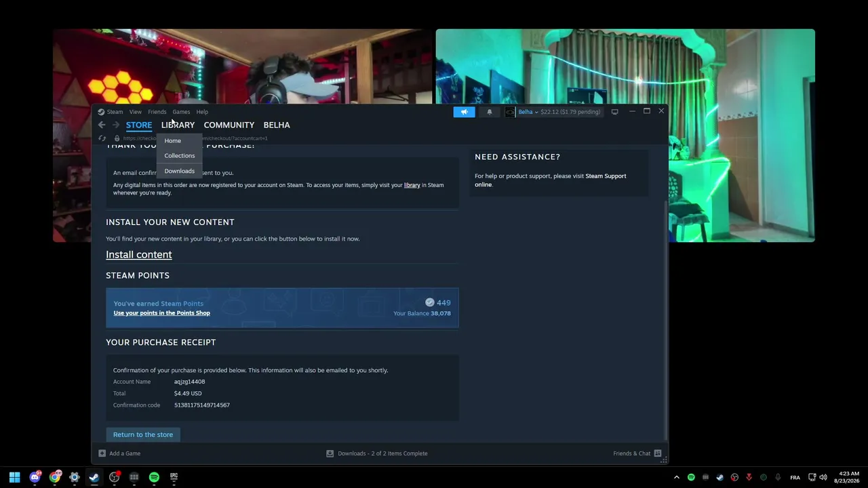Go forward with the Steam forward arrow
The image size is (868, 488).
coord(116,125)
